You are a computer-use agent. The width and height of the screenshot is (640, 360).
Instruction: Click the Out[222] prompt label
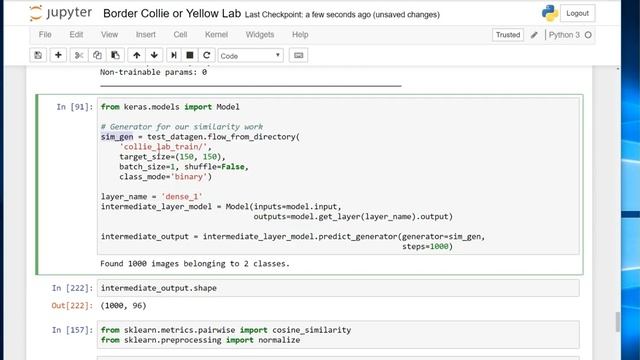click(x=72, y=306)
